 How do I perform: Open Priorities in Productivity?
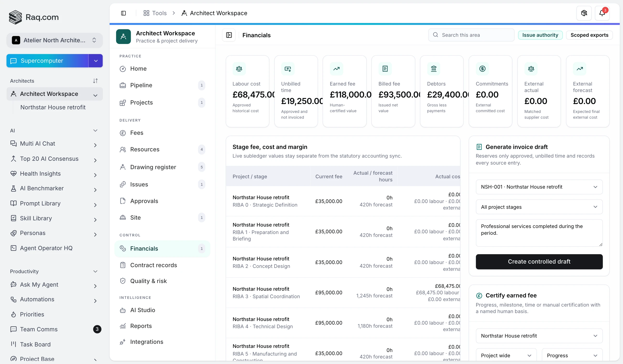point(55,315)
